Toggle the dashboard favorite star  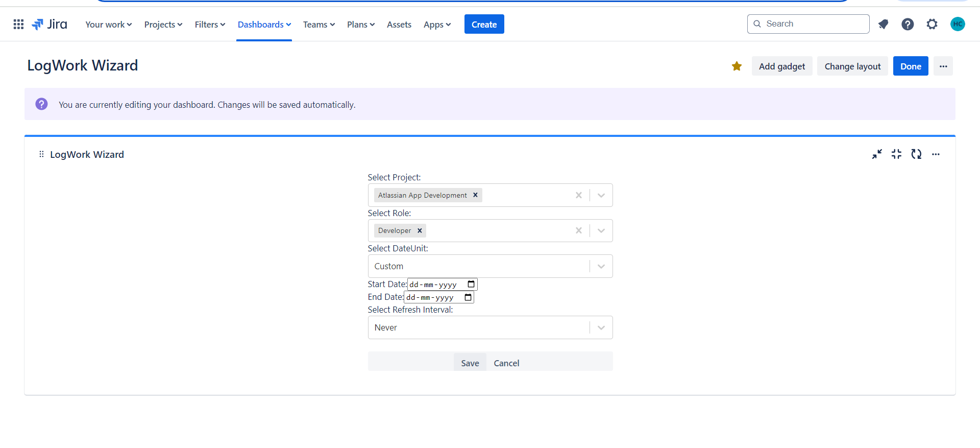coord(737,66)
